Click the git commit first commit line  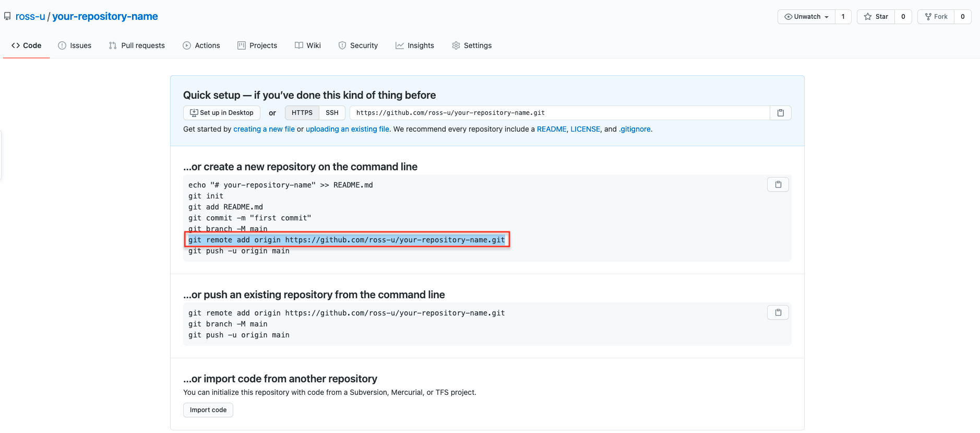point(250,218)
